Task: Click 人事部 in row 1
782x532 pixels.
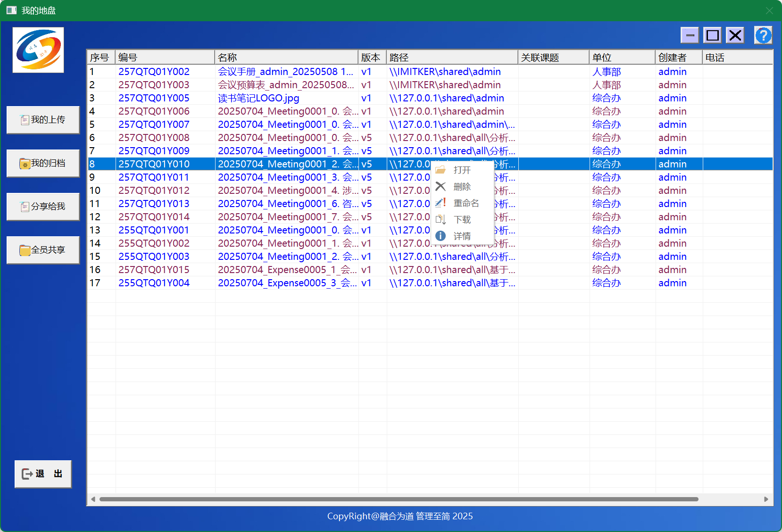Action: (x=607, y=72)
